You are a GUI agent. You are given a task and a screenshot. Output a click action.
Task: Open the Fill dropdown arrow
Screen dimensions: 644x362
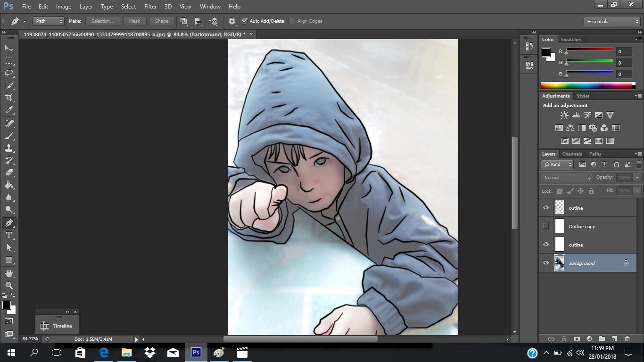[x=637, y=191]
